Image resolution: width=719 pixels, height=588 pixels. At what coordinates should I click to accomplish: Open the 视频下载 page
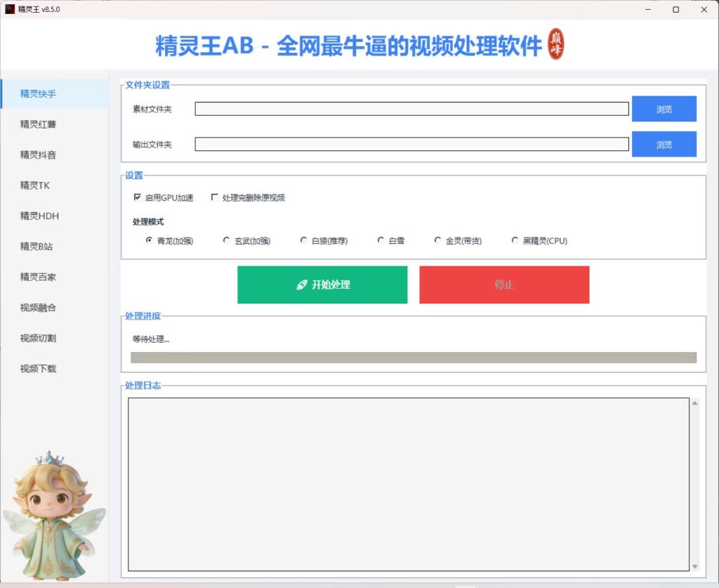point(55,369)
